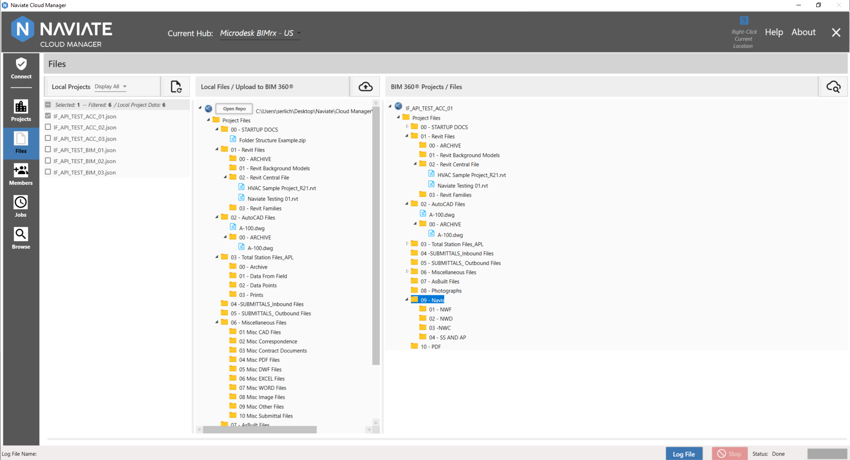Open the Help menu
Screen dimensions: 850x460
(774, 32)
